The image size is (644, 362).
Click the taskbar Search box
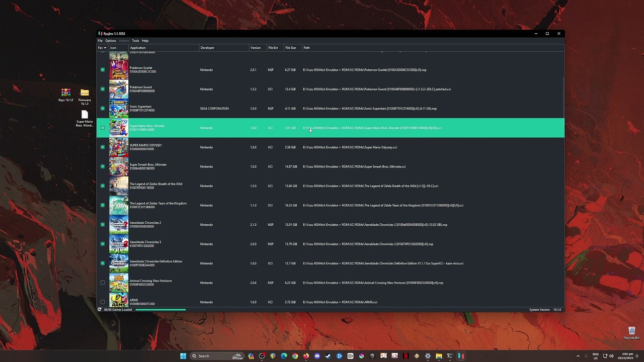(x=216, y=356)
